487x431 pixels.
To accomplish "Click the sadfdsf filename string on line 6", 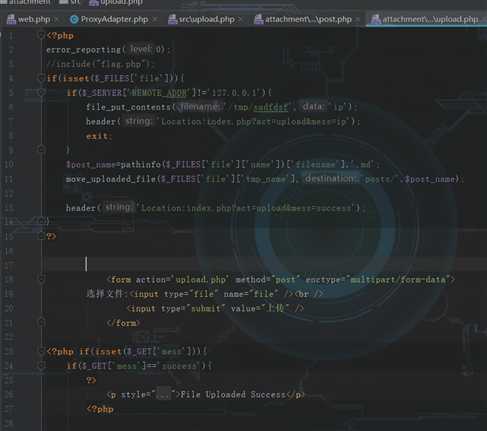I will point(270,107).
